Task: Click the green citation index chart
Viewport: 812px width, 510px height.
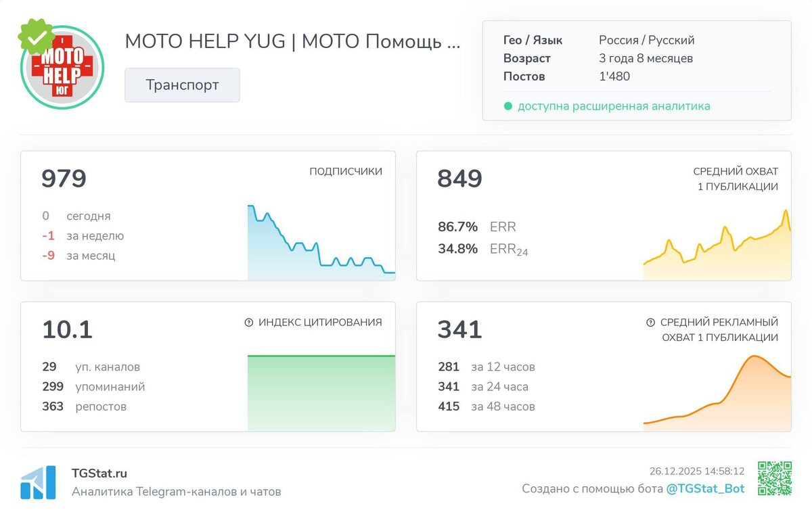Action: (x=321, y=393)
